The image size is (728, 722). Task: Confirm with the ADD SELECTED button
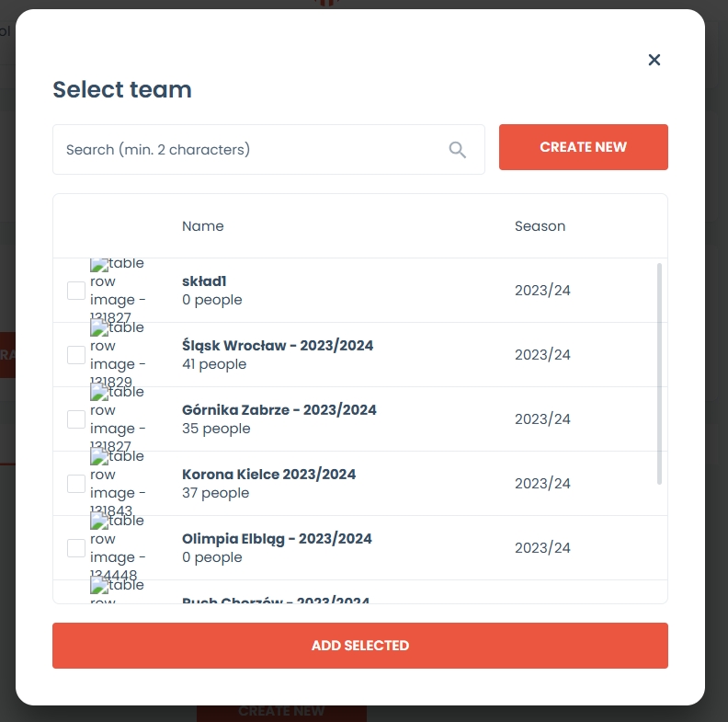click(360, 646)
